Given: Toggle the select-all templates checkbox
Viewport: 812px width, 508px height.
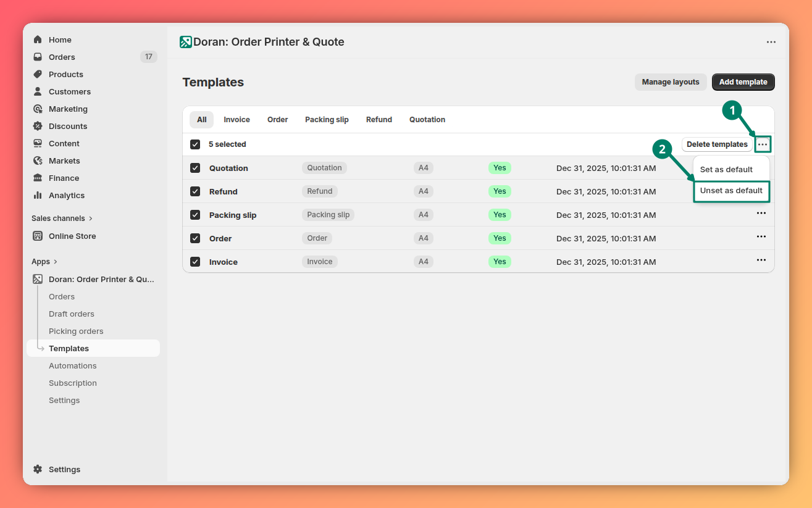Looking at the screenshot, I should 195,144.
